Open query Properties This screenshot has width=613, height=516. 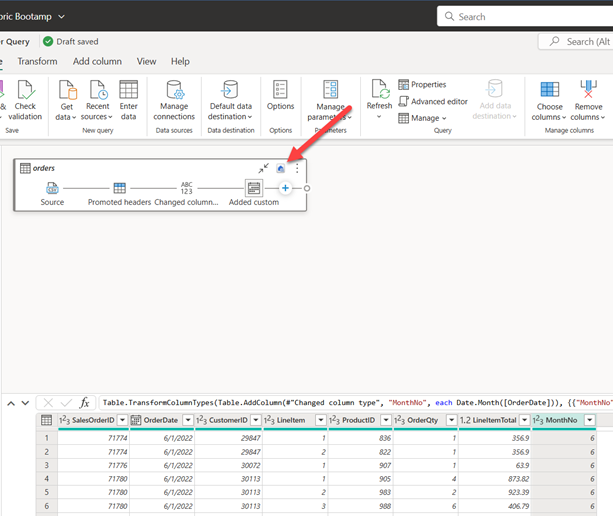[422, 84]
